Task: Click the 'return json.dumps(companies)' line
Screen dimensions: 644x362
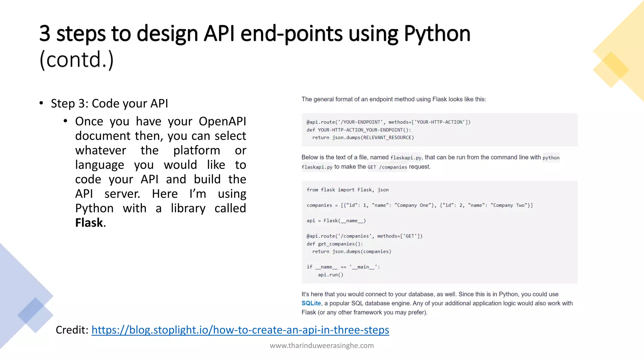Action: pos(352,251)
